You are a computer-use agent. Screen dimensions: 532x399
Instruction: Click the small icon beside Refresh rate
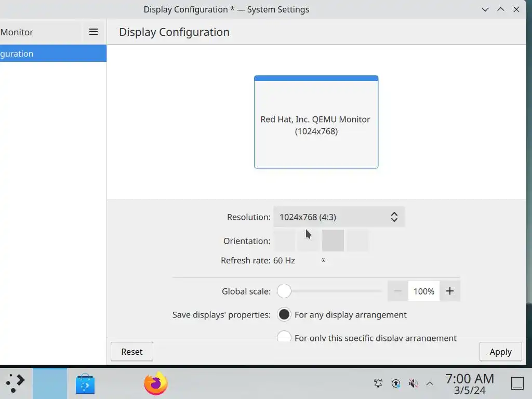coord(323,260)
